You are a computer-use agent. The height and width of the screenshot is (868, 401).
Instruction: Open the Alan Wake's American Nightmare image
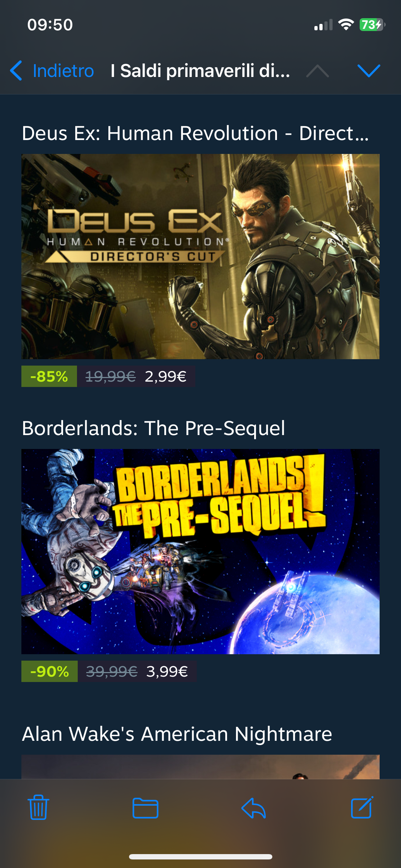click(200, 767)
